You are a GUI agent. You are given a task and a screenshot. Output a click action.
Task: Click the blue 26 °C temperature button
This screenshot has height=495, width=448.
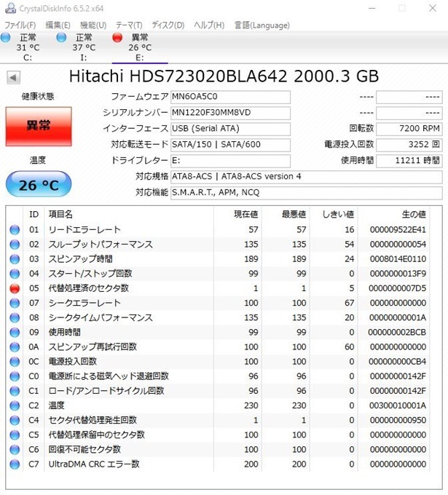(x=39, y=184)
